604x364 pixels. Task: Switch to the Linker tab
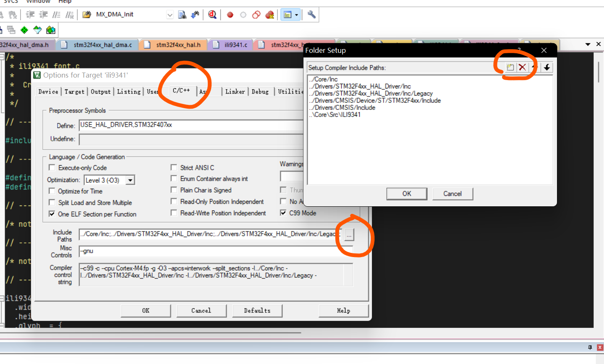[x=235, y=91]
